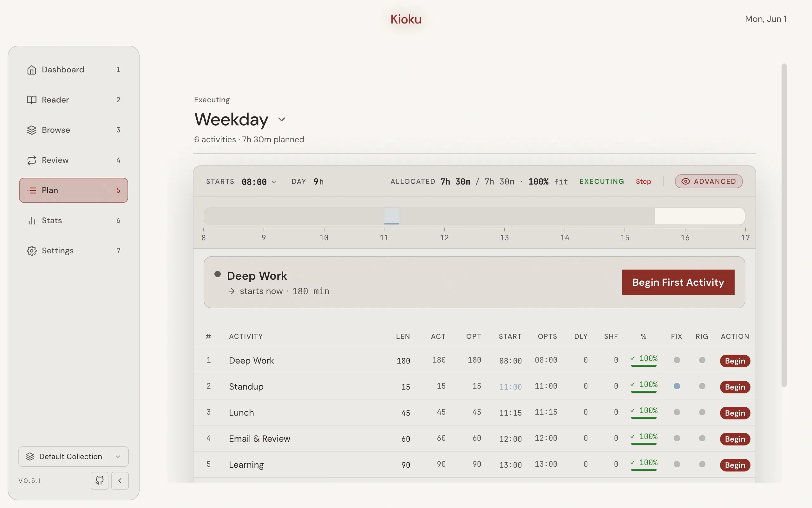This screenshot has height=508, width=812.
Task: Toggle RIG dot for Lunch
Action: tap(702, 412)
